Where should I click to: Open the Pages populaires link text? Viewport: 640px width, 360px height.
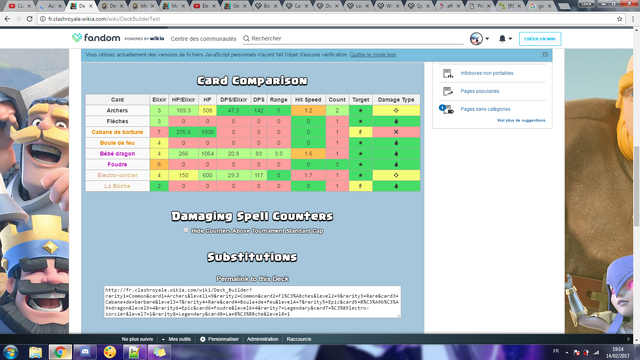click(x=480, y=91)
